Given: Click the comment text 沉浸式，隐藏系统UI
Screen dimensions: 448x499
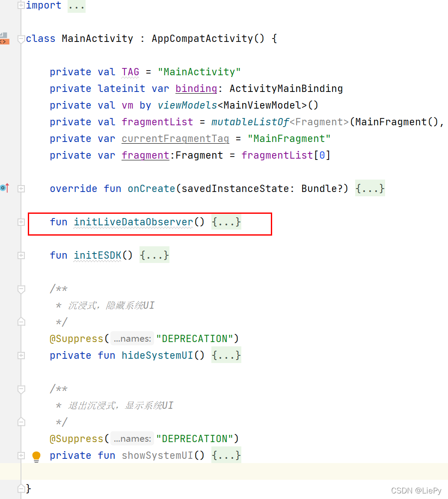Looking at the screenshot, I should 111,305.
